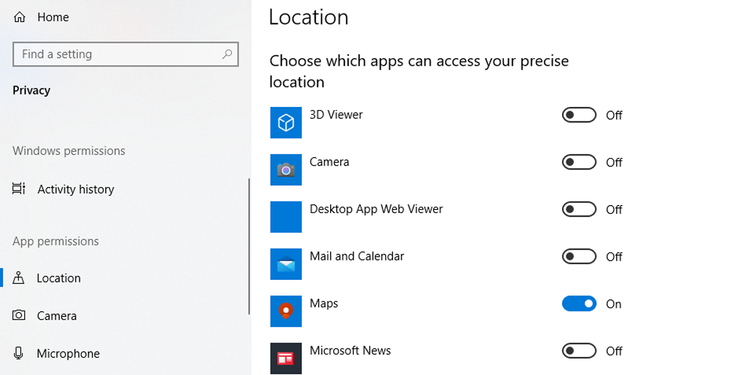750x375 pixels.
Task: Click the 'Windows permissions' section label
Action: coord(69,151)
